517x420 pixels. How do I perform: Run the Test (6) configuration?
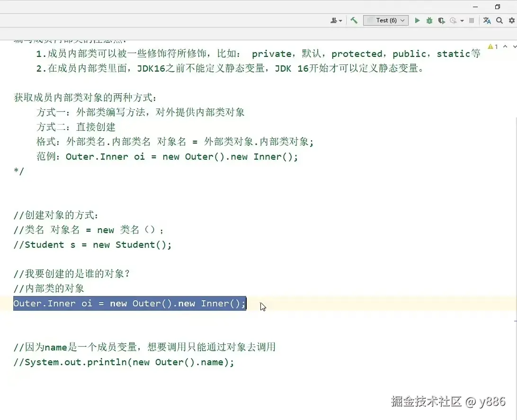pyautogui.click(x=417, y=21)
